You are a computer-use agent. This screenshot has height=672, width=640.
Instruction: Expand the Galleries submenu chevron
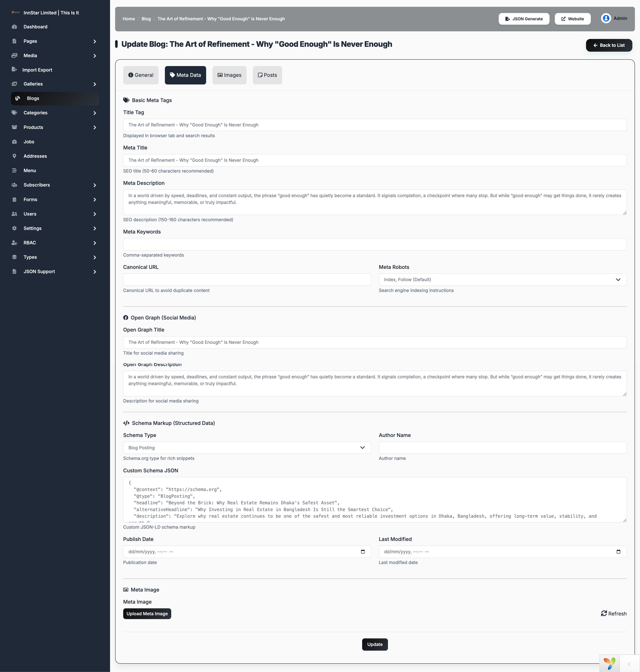pyautogui.click(x=95, y=84)
